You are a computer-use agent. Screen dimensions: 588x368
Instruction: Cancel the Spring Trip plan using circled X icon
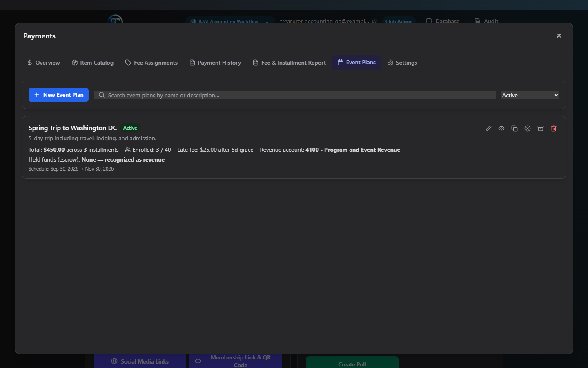(x=528, y=128)
